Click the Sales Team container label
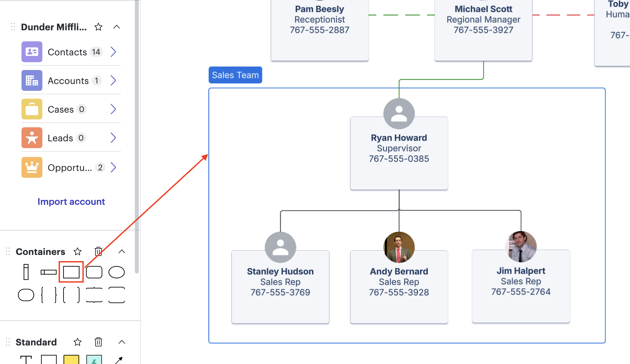This screenshot has height=364, width=630. point(235,75)
